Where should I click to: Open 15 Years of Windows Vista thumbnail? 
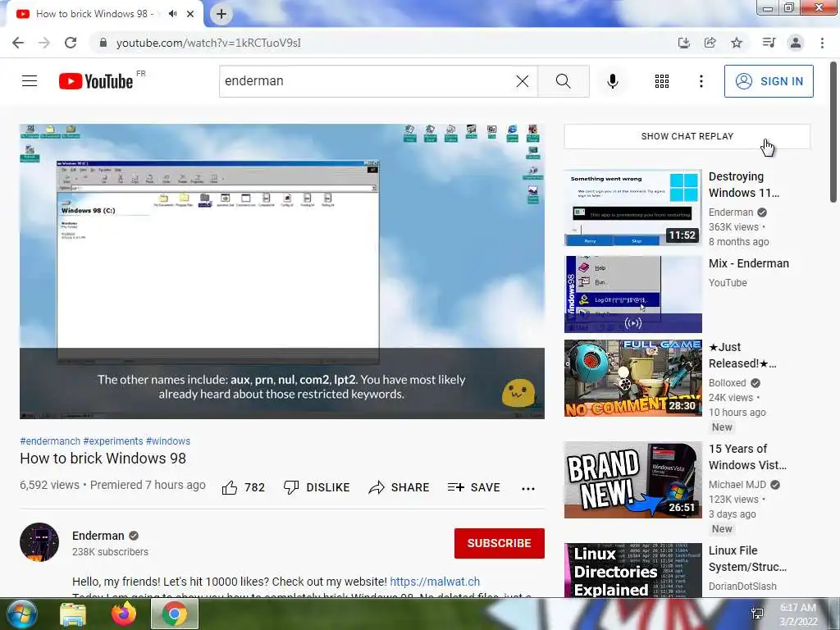tap(632, 480)
